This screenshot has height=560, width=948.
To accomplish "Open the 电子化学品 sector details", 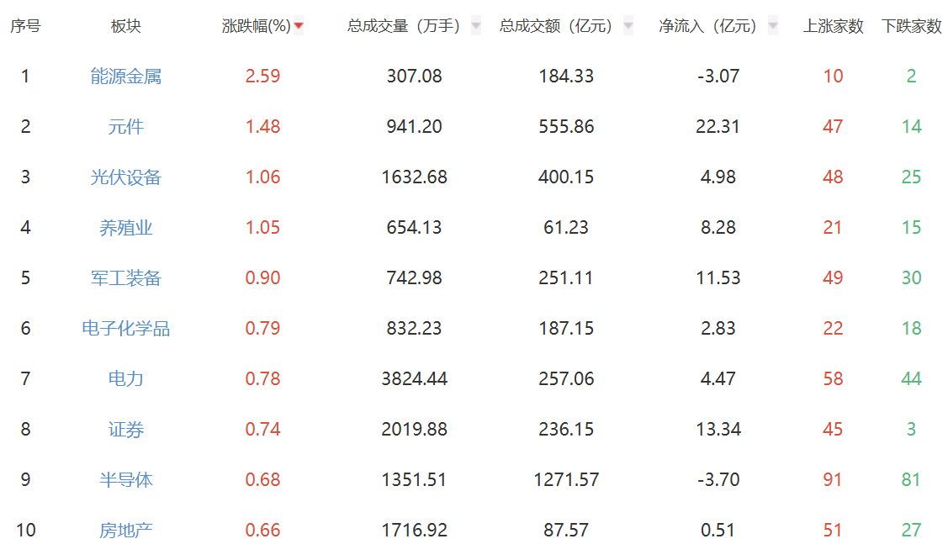I will coord(124,328).
